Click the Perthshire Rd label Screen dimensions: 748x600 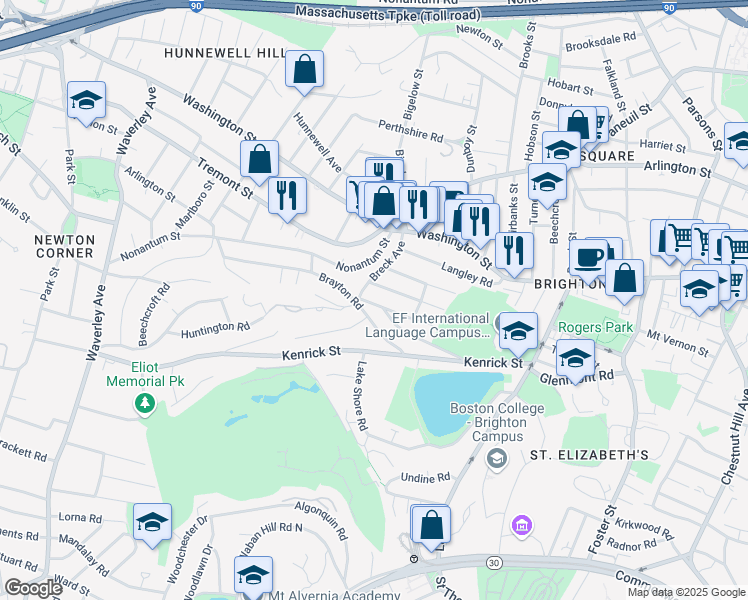pos(411,131)
